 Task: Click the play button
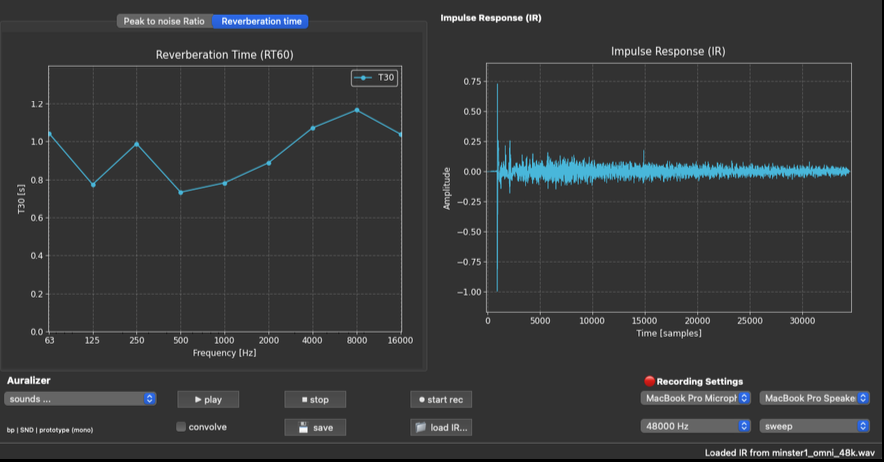[x=208, y=399]
